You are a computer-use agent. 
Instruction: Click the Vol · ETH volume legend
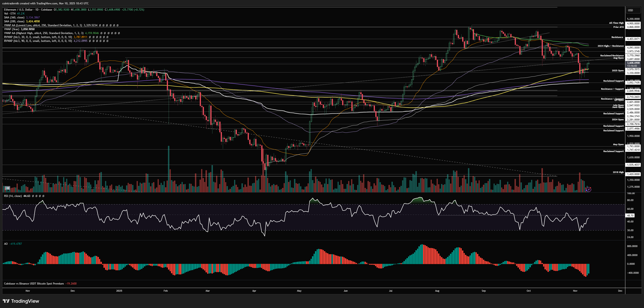(x=10, y=14)
